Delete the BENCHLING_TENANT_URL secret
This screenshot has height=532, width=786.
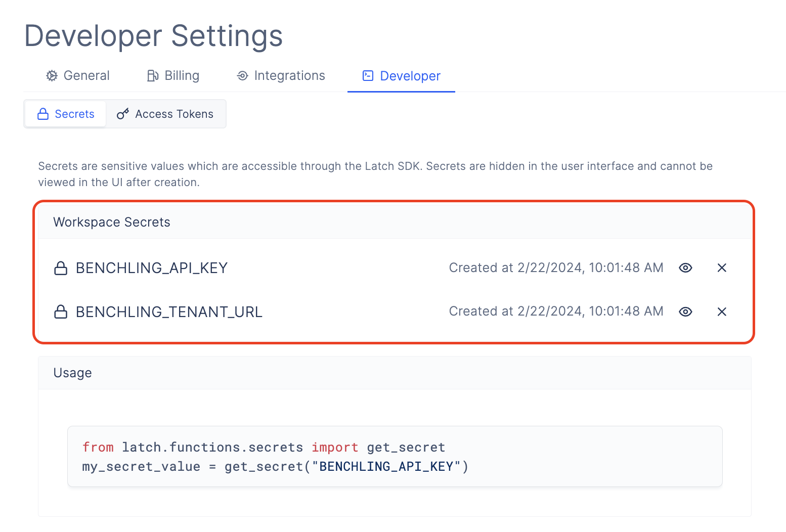[722, 312]
